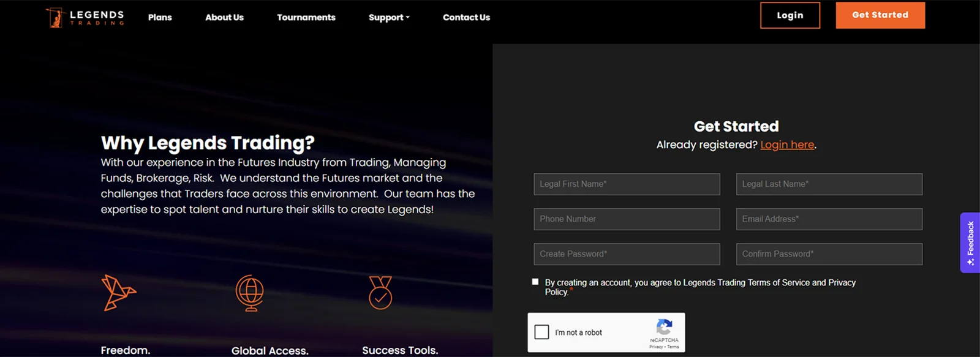980x357 pixels.
Task: Click the globe Global Access icon
Action: pos(250,293)
